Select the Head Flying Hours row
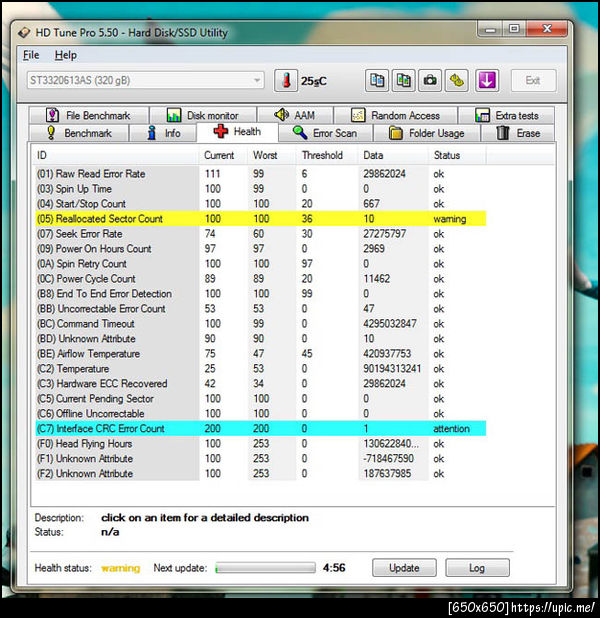Image resolution: width=600 pixels, height=618 pixels. tap(261, 443)
